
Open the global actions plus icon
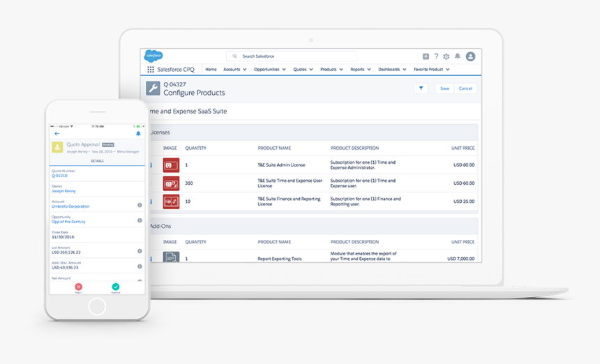[x=426, y=56]
